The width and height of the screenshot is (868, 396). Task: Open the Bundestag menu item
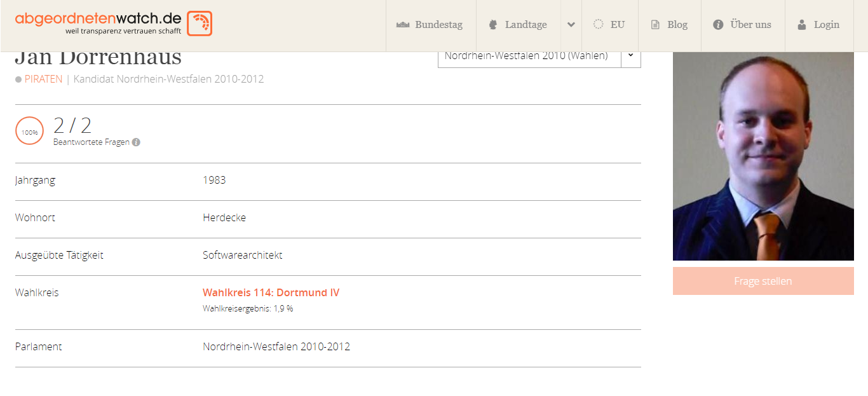431,25
